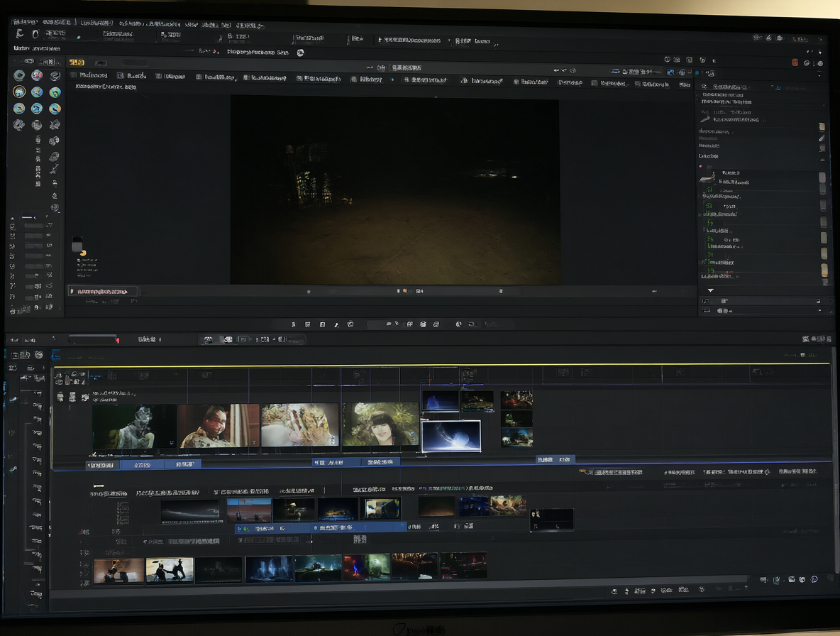Image resolution: width=840 pixels, height=636 pixels.
Task: Select the yellow highlighted tab above the viewer
Action: (x=77, y=62)
